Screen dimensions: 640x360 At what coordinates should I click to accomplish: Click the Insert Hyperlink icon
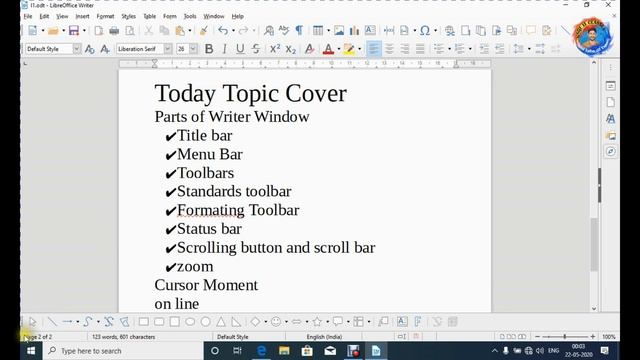(449, 31)
